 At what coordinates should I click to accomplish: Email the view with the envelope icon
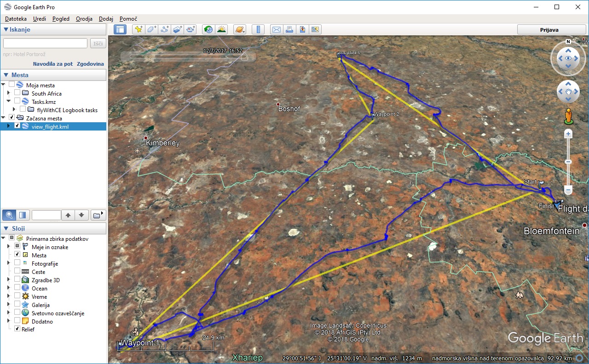click(276, 29)
